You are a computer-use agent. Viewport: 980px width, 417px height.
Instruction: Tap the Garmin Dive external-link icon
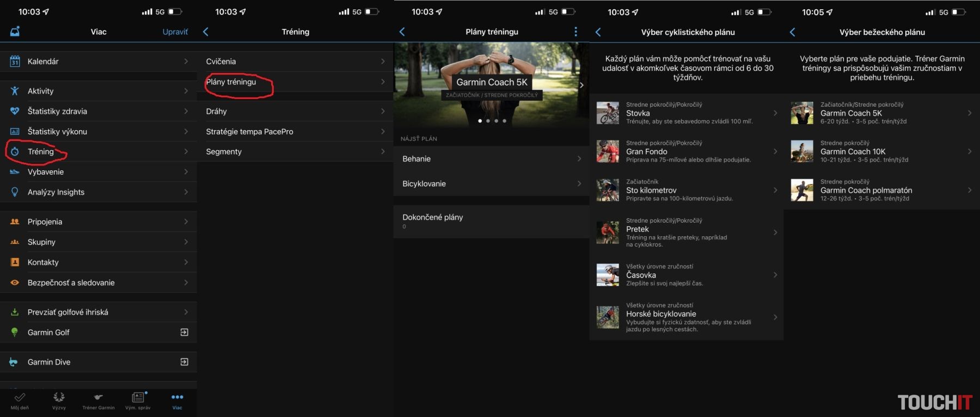click(x=184, y=362)
